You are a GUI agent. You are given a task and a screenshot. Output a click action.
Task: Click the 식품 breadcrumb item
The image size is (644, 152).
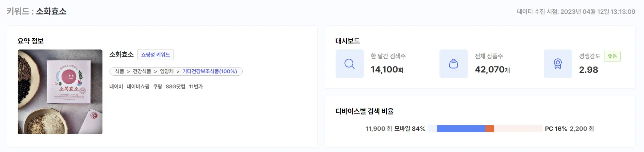119,71
